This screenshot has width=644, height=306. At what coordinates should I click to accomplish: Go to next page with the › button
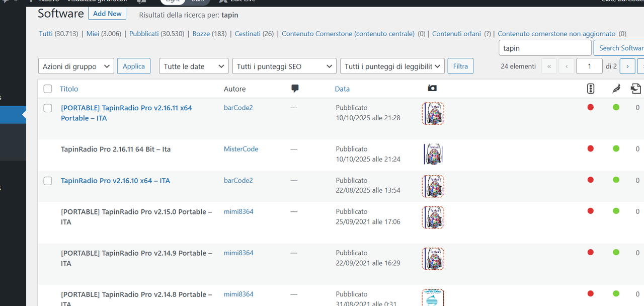(627, 66)
